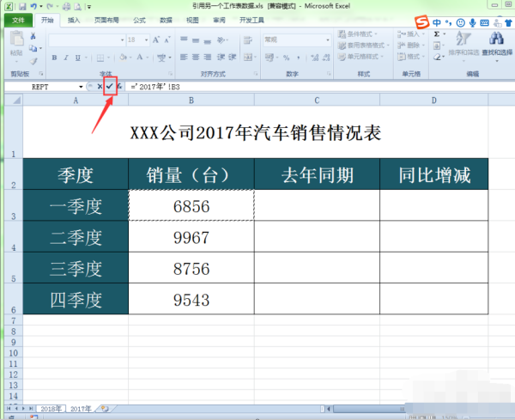
Task: Toggle underline formatting button
Action: coord(77,58)
